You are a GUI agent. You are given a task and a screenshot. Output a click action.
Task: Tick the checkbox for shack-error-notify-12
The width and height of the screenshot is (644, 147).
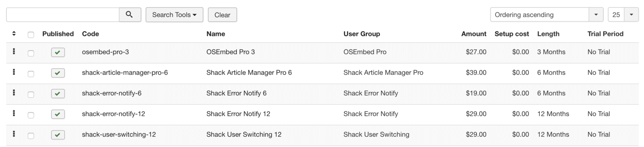pyautogui.click(x=31, y=115)
